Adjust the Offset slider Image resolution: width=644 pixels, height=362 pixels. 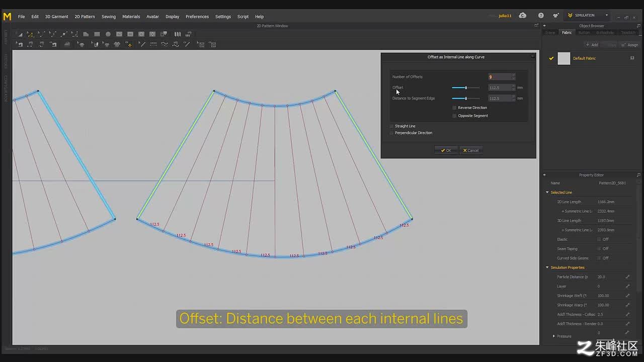(465, 87)
